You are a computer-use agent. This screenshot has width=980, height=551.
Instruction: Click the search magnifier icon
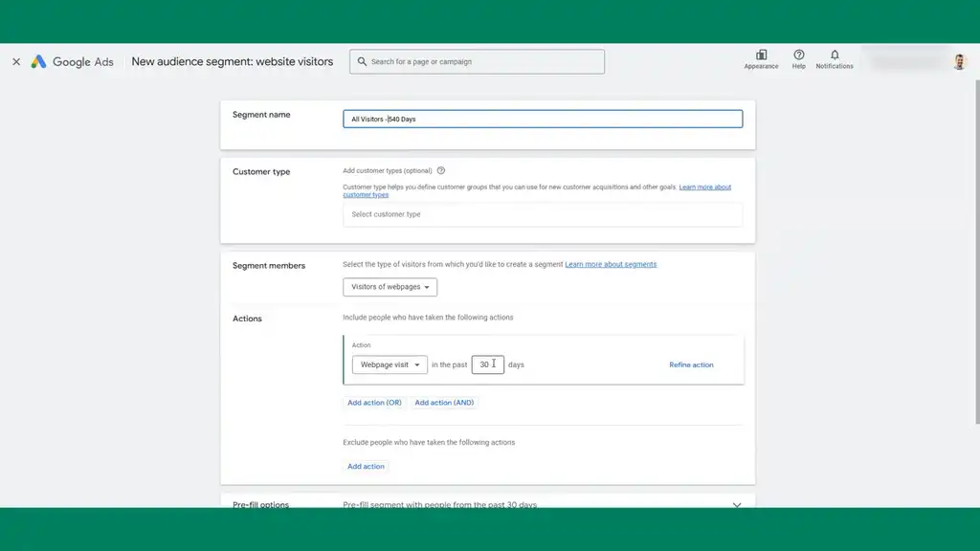pyautogui.click(x=362, y=61)
